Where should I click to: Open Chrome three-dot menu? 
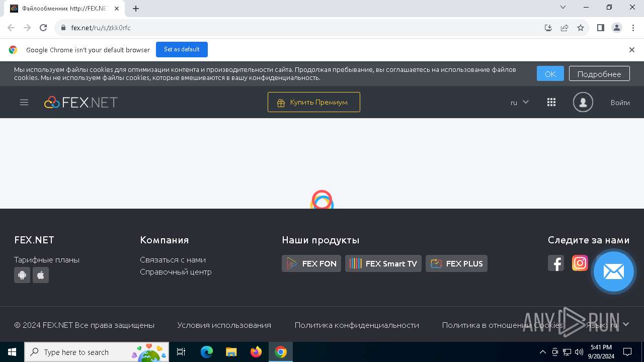[633, 28]
